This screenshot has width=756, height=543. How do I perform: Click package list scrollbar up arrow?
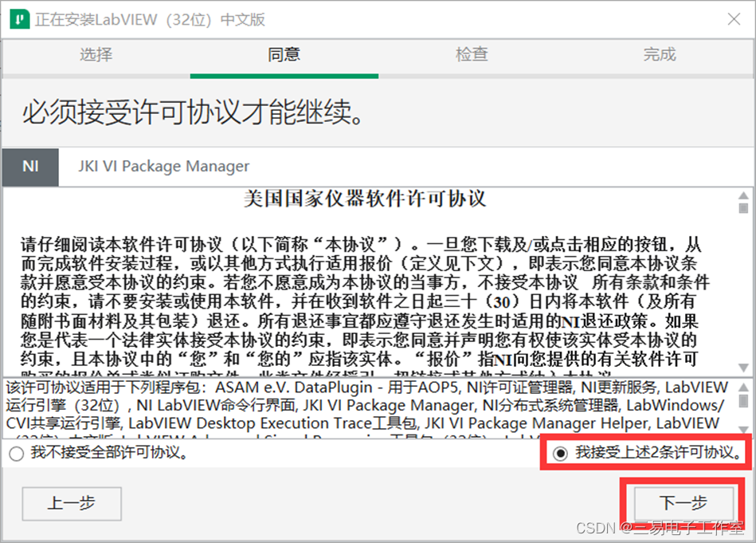(x=743, y=387)
